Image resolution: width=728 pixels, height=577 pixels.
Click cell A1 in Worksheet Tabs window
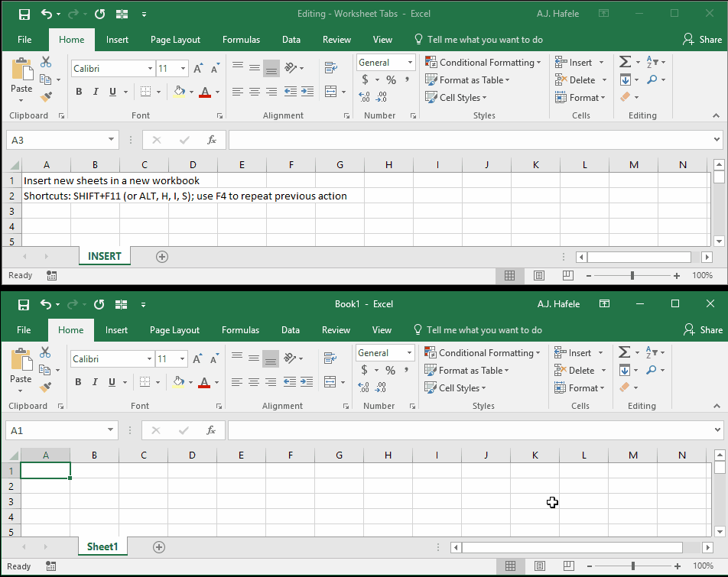coord(47,180)
